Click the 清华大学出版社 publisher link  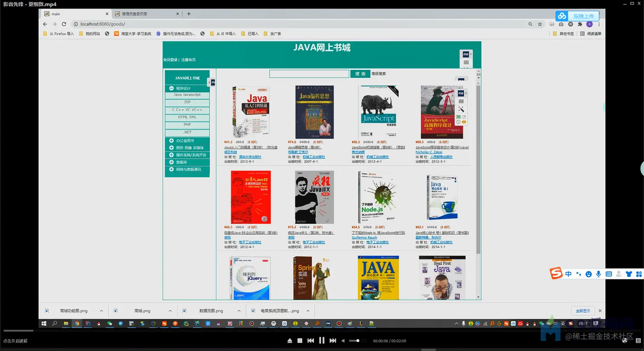tap(250, 157)
